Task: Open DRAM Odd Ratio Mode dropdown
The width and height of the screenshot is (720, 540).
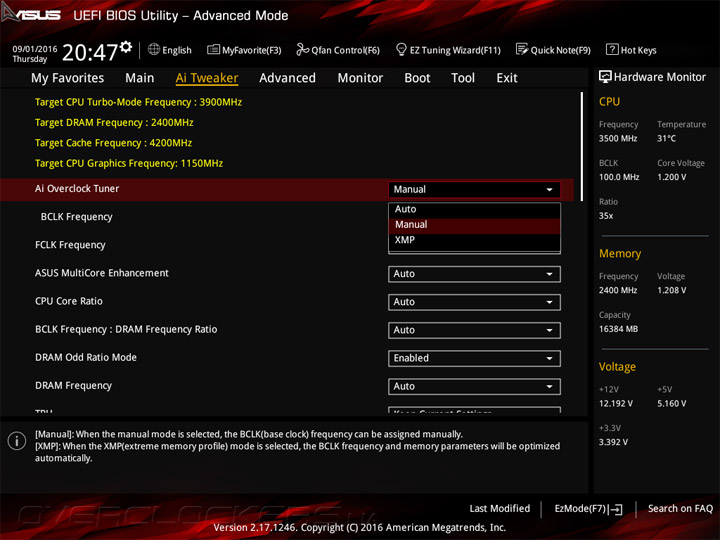Action: [x=474, y=358]
